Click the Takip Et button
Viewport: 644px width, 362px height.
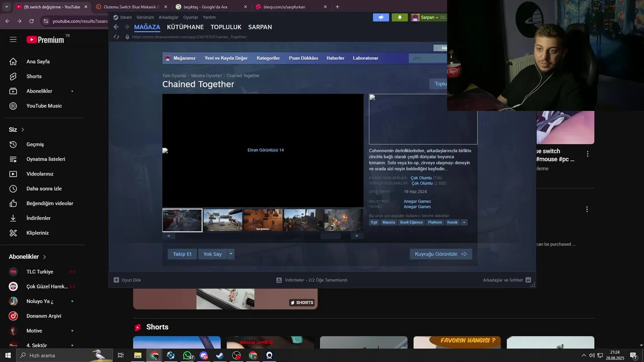(182, 254)
